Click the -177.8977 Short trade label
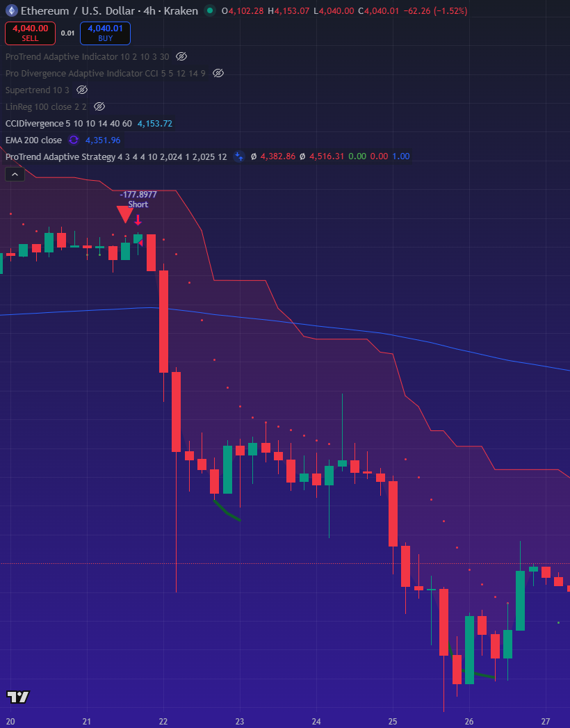 (x=136, y=195)
